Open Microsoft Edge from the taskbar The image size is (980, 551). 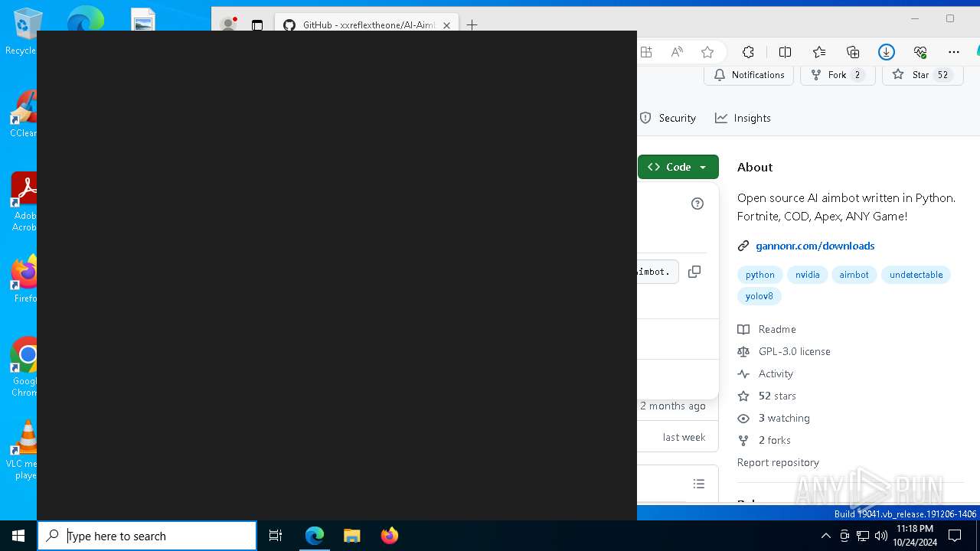tap(315, 536)
